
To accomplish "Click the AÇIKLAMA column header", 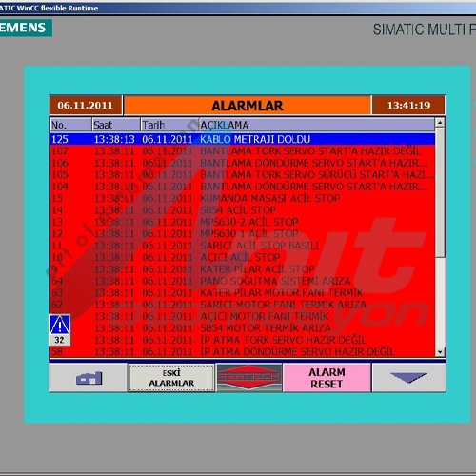I will tap(317, 125).
